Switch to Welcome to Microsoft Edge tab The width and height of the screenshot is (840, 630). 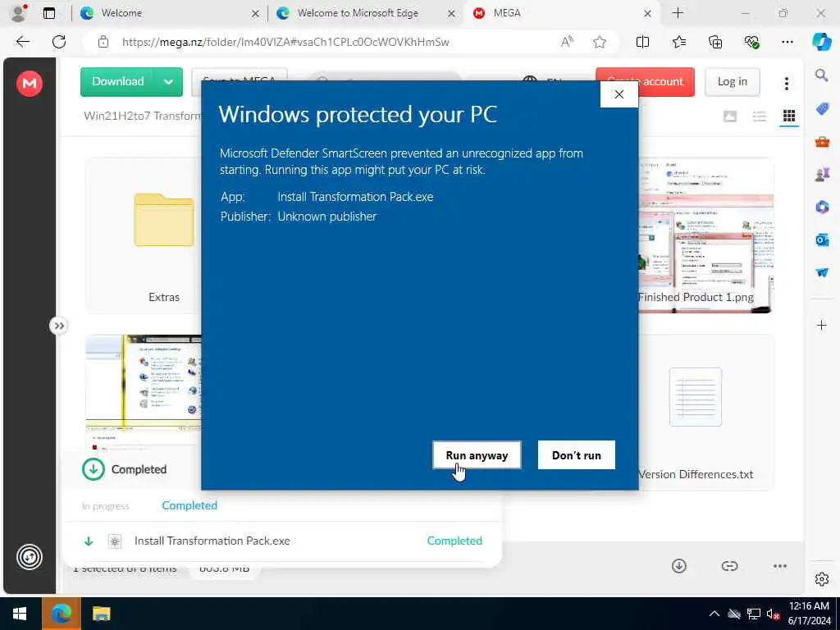[364, 13]
